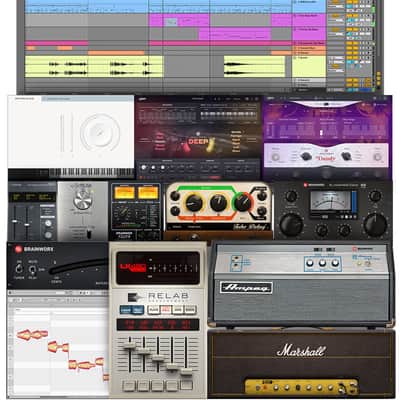Viewport: 400px width, 400px height.
Task: Toggle the upper rocker switch on Ampeg amp
Action: coord(237,259)
